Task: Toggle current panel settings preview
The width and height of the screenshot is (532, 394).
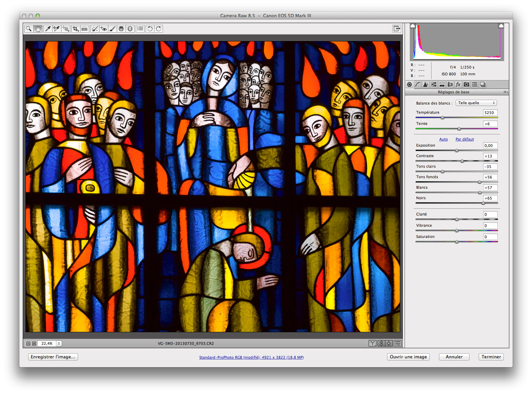Action: 398,343
